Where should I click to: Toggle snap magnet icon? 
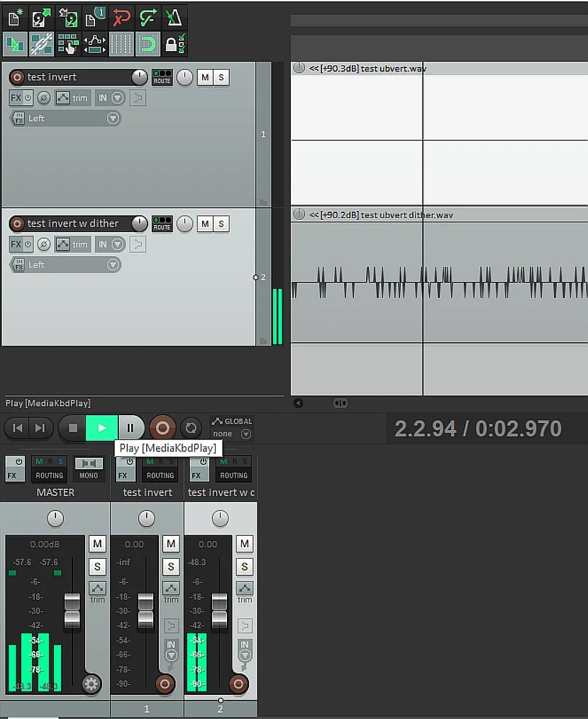click(x=148, y=45)
